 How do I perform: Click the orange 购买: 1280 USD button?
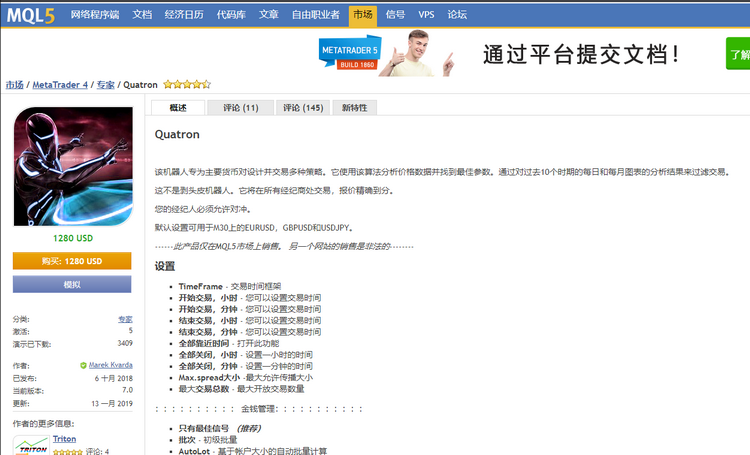[72, 261]
